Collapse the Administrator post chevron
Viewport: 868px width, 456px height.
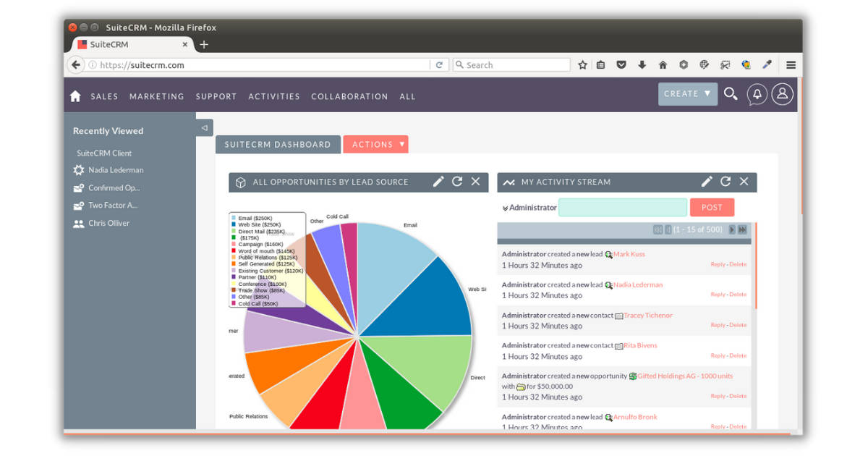[x=506, y=207]
